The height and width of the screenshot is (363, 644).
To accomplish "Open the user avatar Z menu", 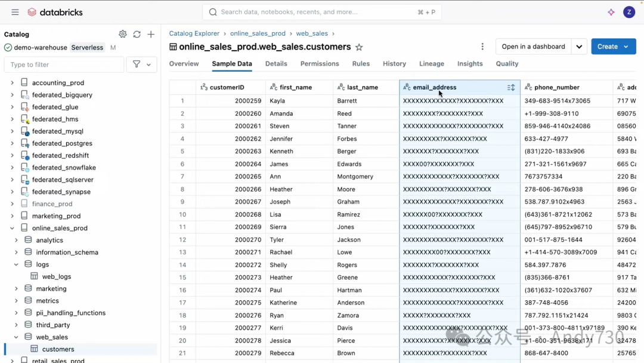I will coord(629,13).
